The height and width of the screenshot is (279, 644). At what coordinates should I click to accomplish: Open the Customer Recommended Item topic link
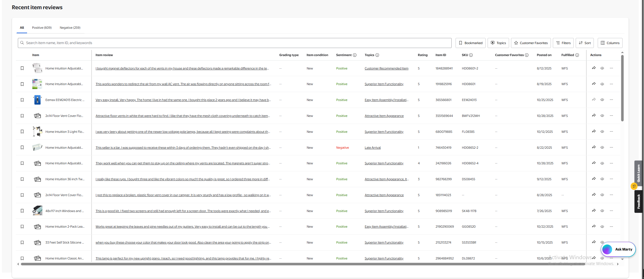(386, 68)
